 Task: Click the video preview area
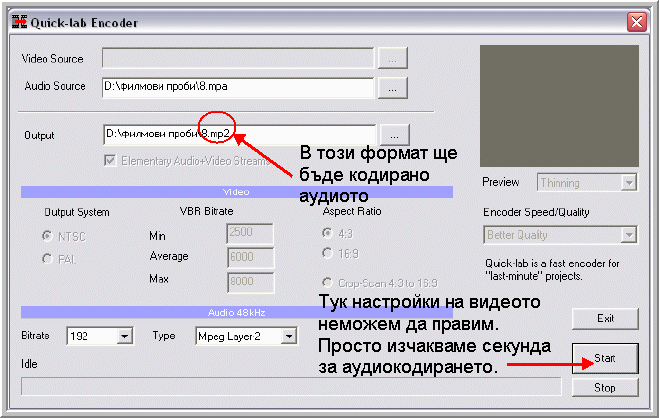[559, 106]
